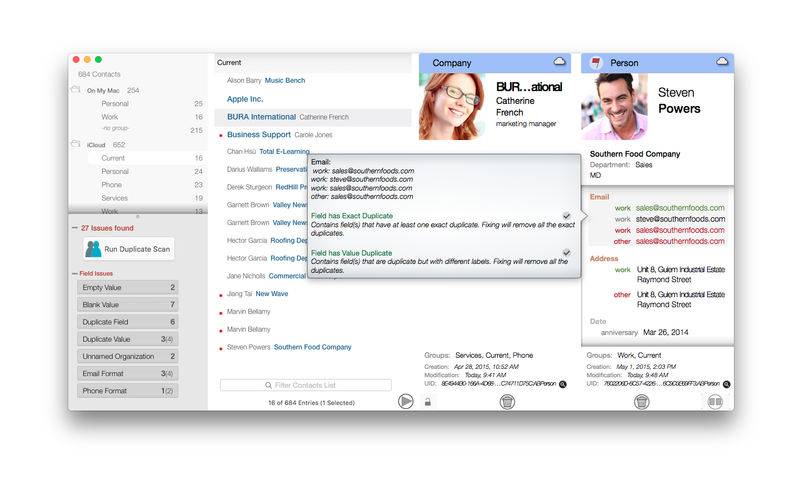The image size is (800, 500).
Task: Select Business Support Carole Jones contact
Action: pyautogui.click(x=280, y=135)
